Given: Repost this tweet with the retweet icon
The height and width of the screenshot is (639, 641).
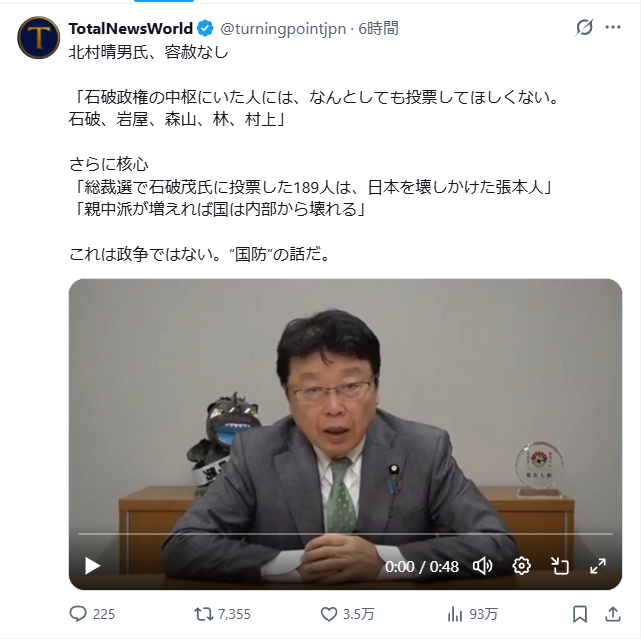Looking at the screenshot, I should pos(203,614).
